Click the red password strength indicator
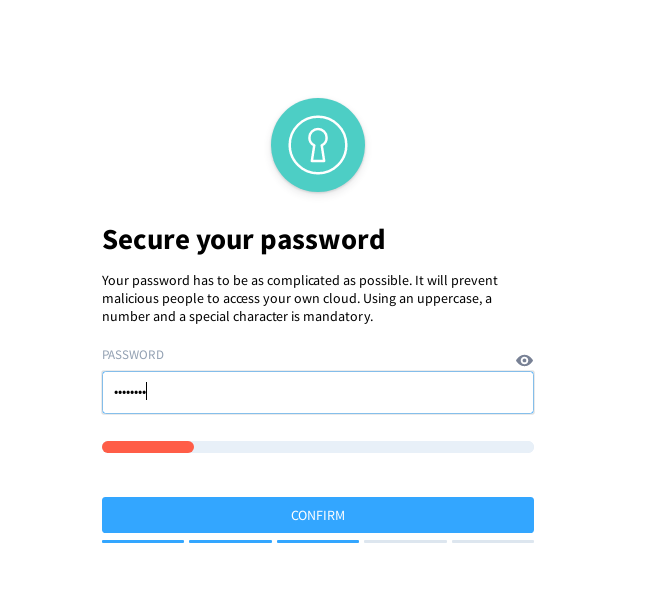The width and height of the screenshot is (649, 608). tap(148, 447)
